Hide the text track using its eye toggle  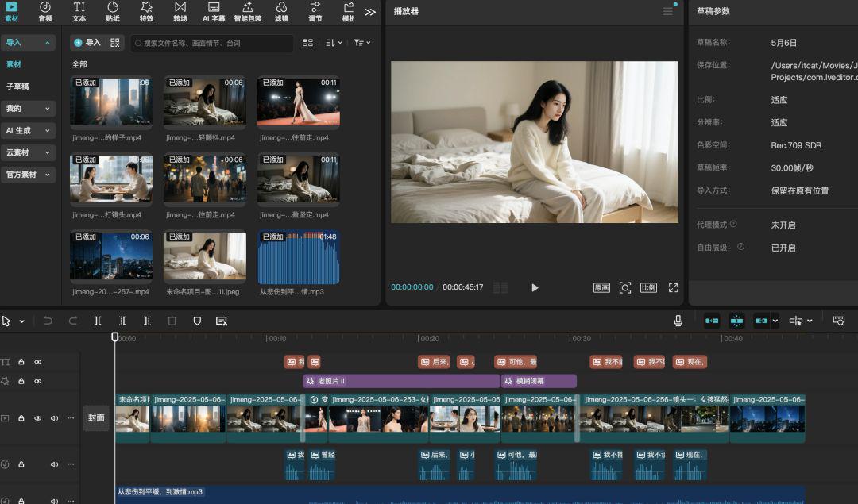pos(37,362)
